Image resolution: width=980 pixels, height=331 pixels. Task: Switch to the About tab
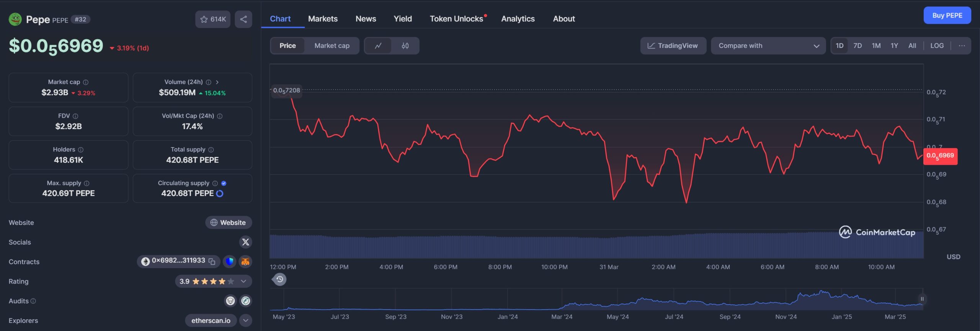click(x=564, y=19)
